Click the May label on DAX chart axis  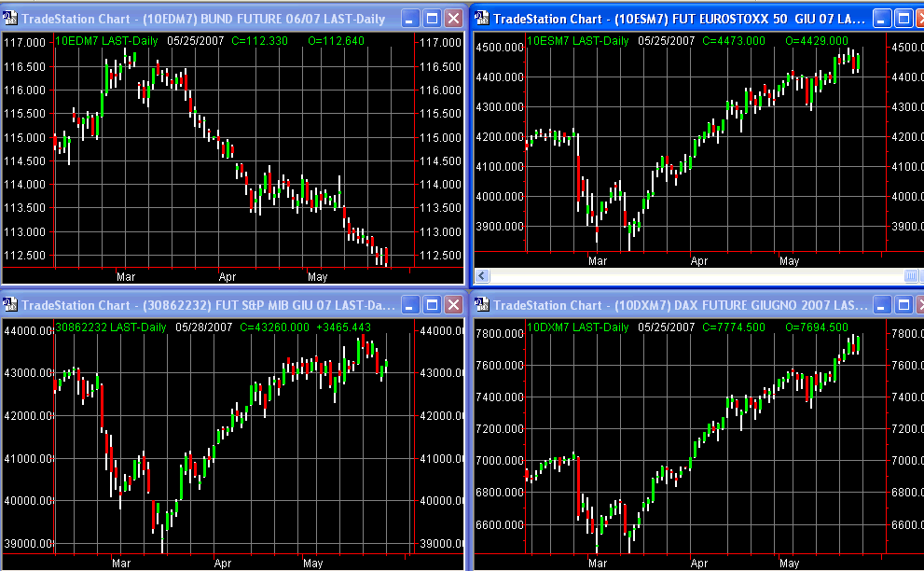[789, 564]
